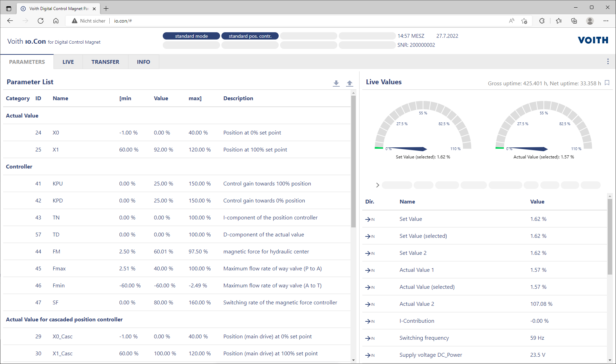Click the Set Value 2 IN arrow icon
Image resolution: width=616 pixels, height=364 pixels.
coord(370,253)
